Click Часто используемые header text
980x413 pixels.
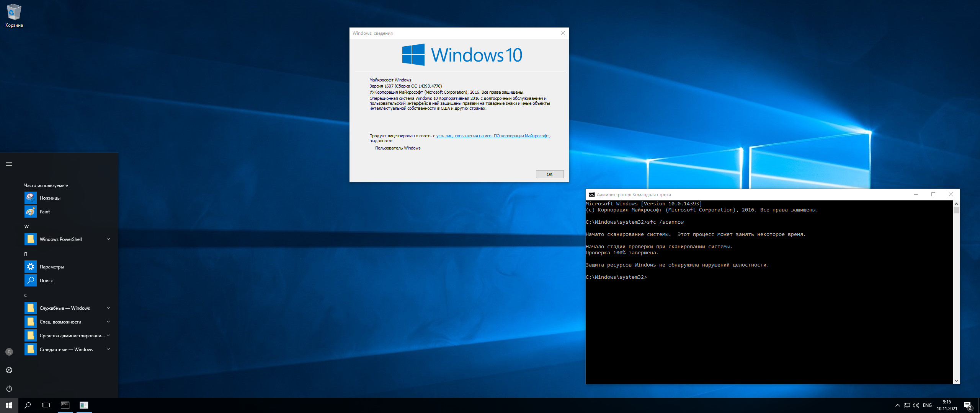(46, 185)
